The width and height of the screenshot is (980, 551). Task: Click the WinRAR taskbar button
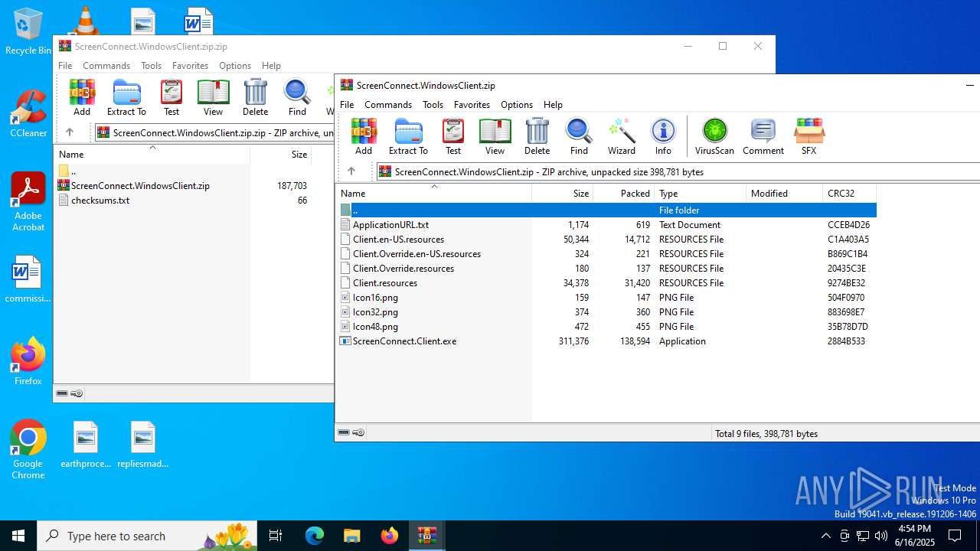[x=427, y=536]
